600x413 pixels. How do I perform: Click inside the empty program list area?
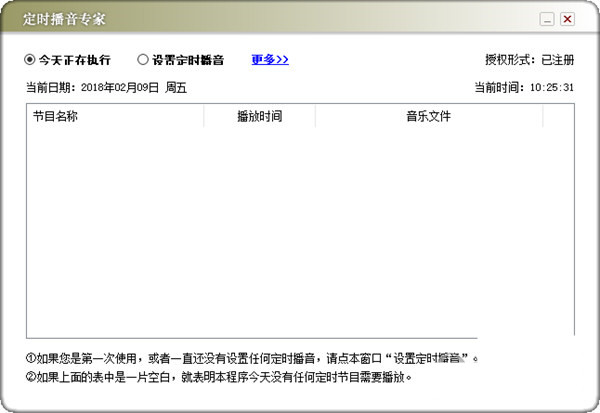tap(300, 230)
